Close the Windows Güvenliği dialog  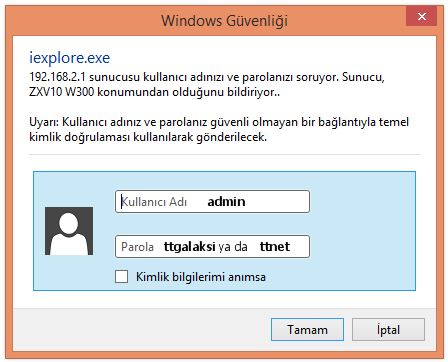point(421,16)
